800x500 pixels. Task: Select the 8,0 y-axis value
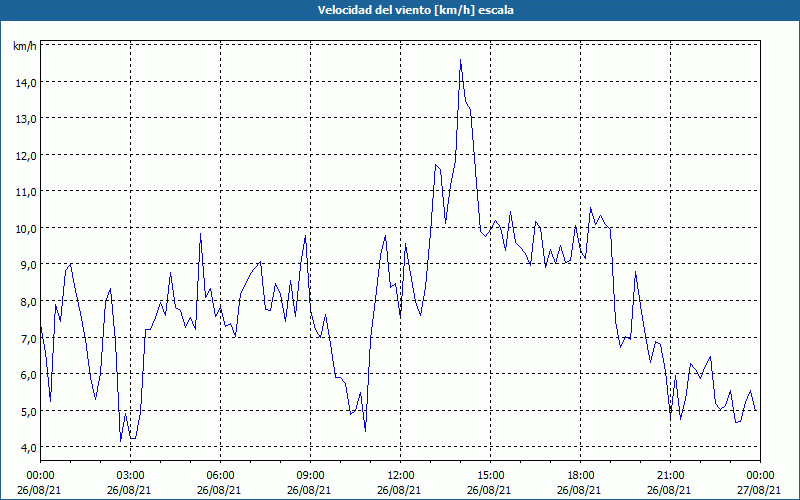click(x=28, y=301)
